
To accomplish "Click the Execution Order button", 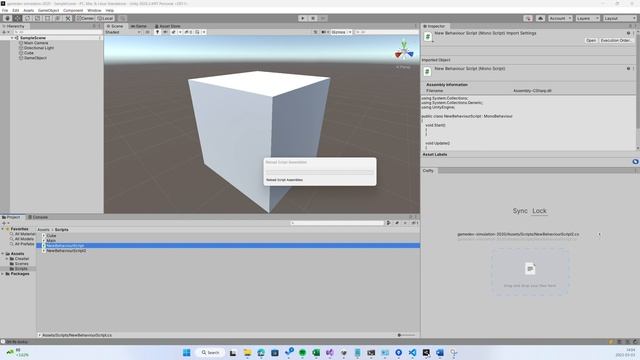I will 616,40.
